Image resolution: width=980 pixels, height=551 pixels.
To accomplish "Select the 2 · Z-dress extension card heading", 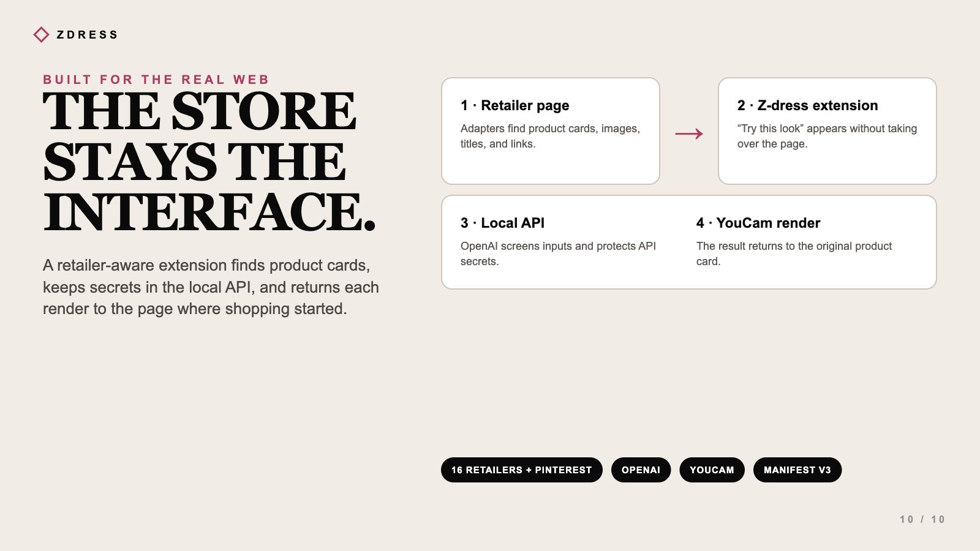I will click(808, 105).
